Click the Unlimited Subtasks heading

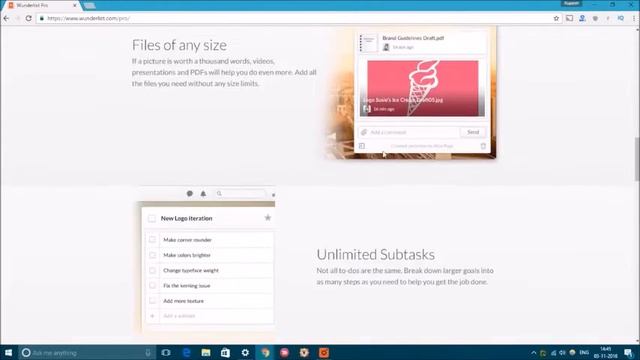(x=376, y=255)
